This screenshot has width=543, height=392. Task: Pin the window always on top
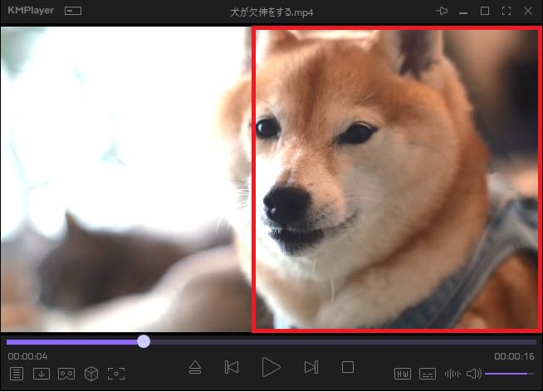coord(442,12)
